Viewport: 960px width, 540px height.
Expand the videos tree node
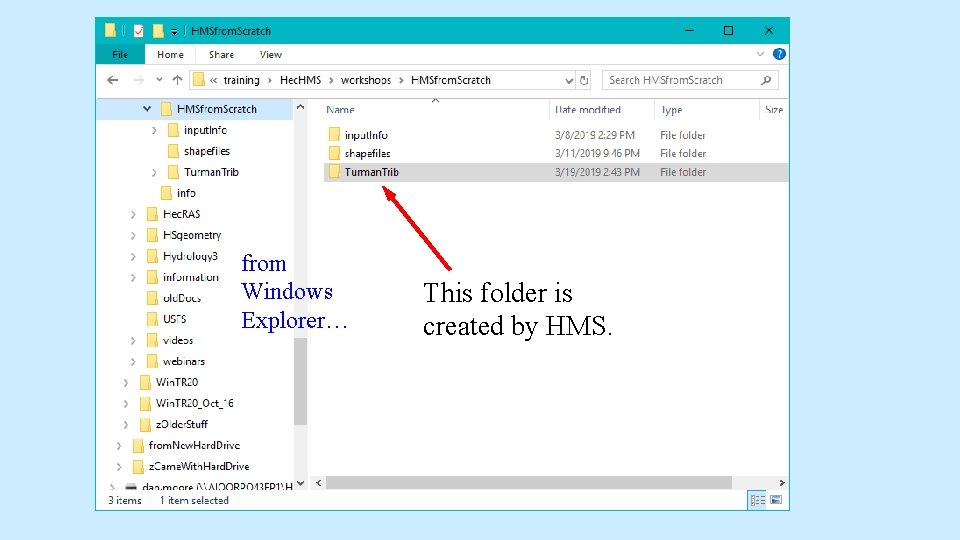click(133, 340)
